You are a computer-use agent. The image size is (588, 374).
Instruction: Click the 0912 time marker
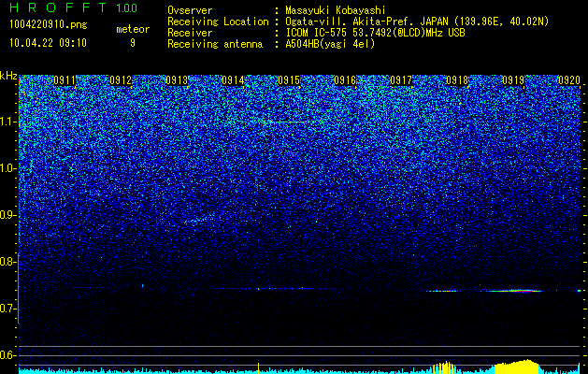121,80
